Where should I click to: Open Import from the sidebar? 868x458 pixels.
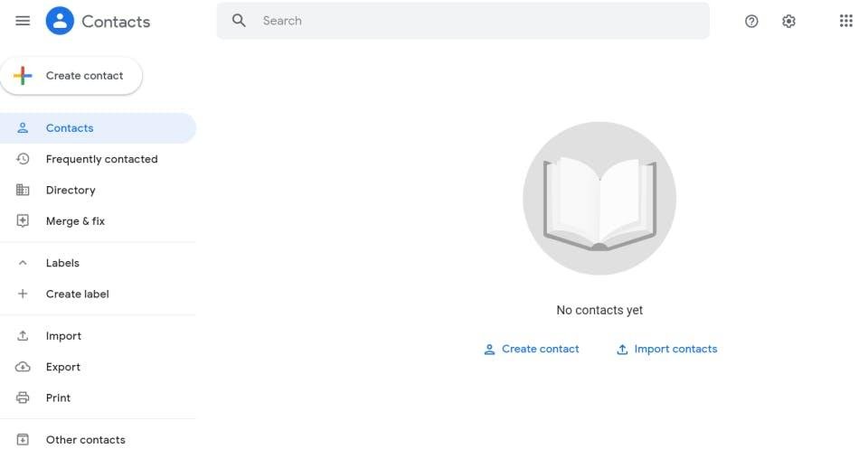coord(63,336)
